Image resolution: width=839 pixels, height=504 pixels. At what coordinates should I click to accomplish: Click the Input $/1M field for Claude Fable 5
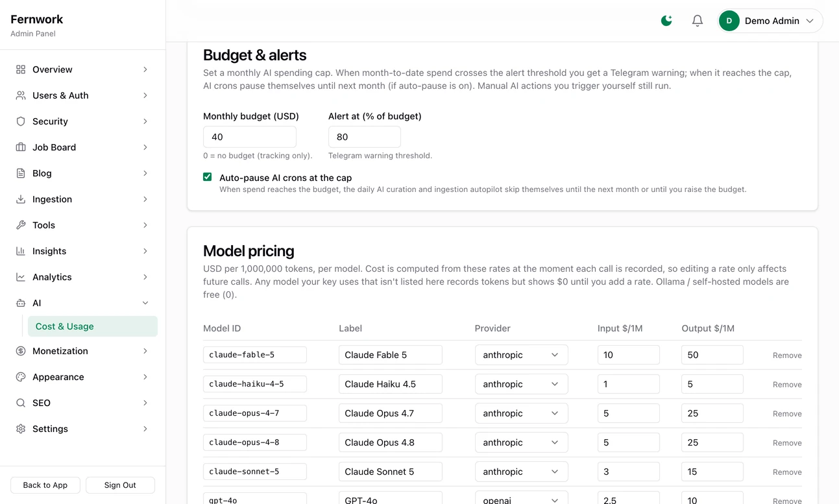[x=629, y=355]
